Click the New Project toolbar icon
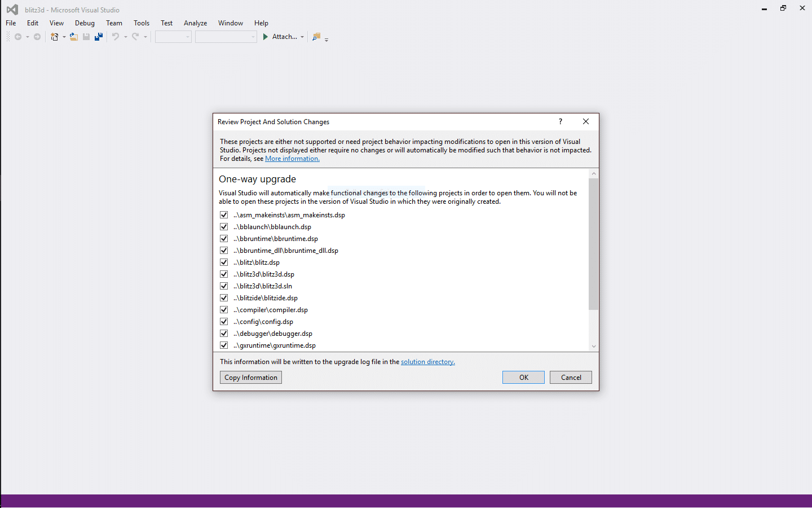 [x=55, y=37]
